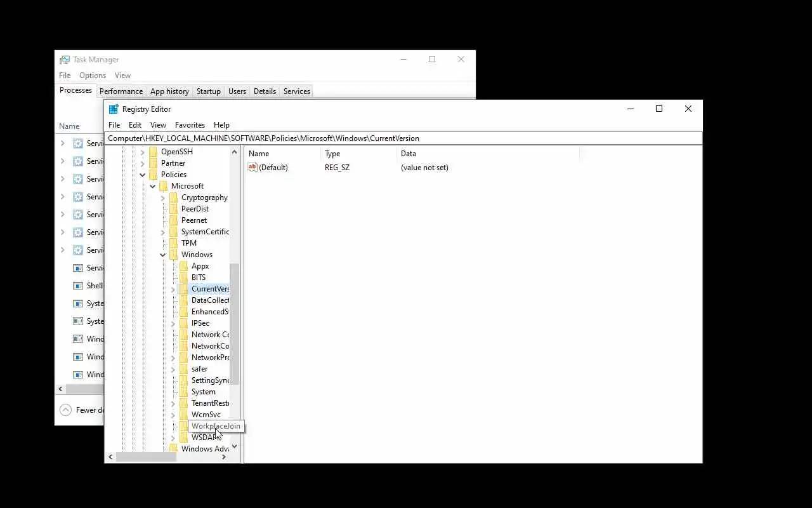The width and height of the screenshot is (812, 508).
Task: Open the File menu in Registry Editor
Action: pyautogui.click(x=114, y=125)
